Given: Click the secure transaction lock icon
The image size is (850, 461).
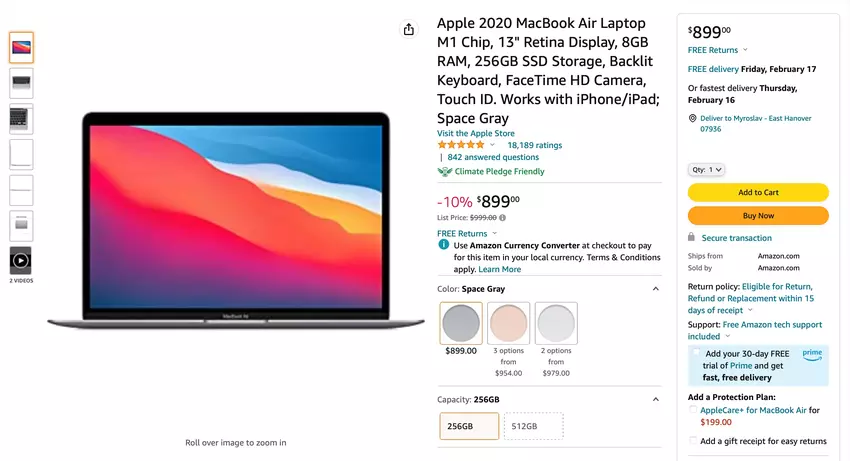Looking at the screenshot, I should click(692, 238).
